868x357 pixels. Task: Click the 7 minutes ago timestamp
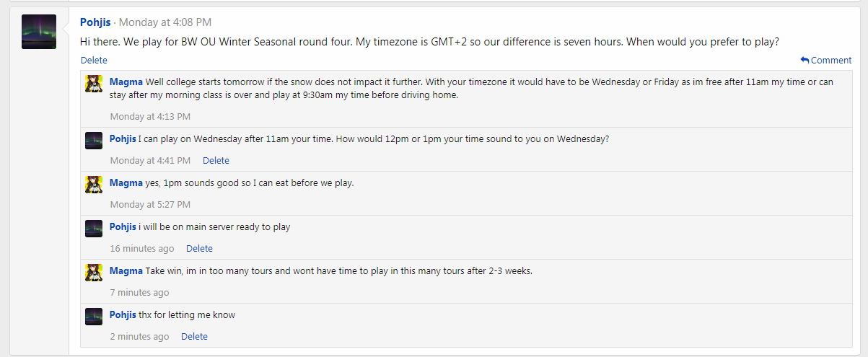click(x=140, y=293)
